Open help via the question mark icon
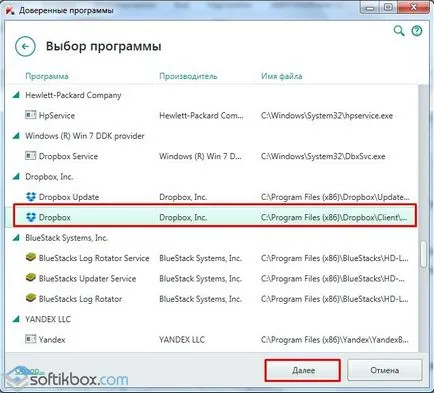 pyautogui.click(x=417, y=31)
